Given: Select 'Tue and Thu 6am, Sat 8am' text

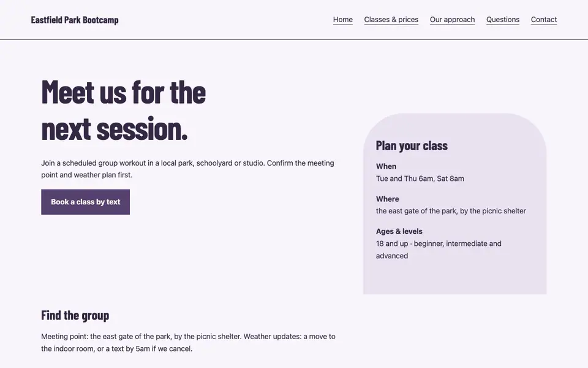Looking at the screenshot, I should point(420,178).
